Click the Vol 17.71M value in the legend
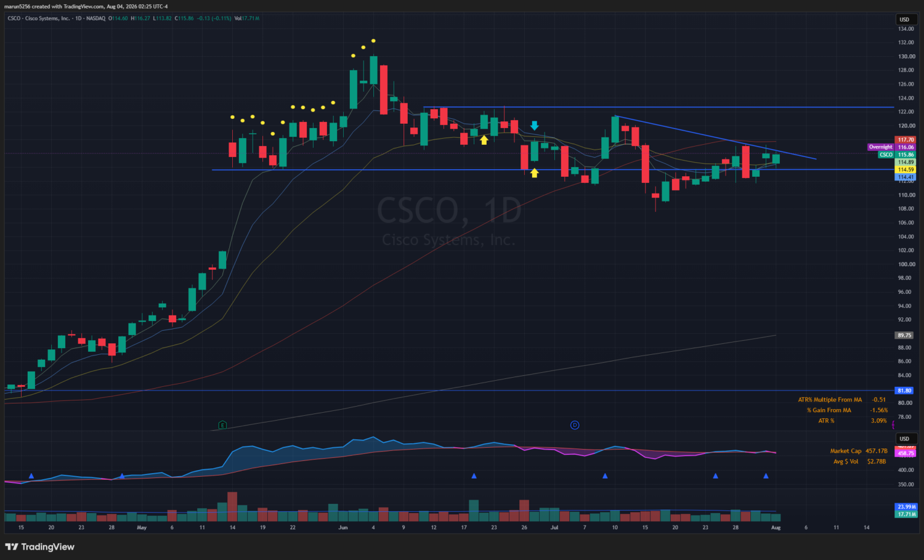The image size is (924, 560). tap(247, 18)
